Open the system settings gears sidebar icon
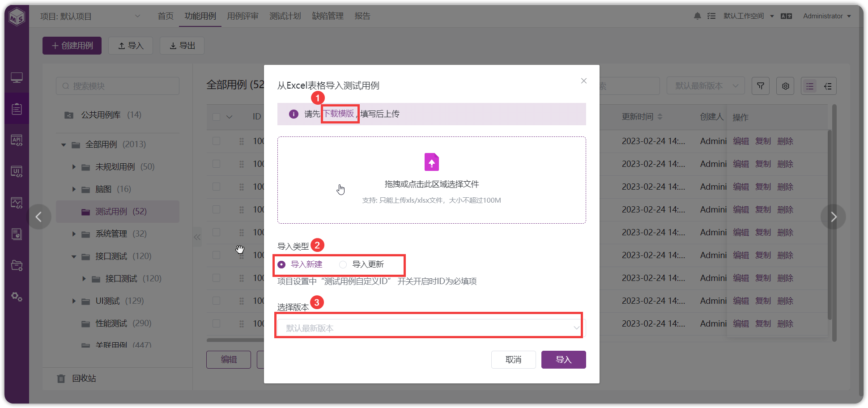 point(17,297)
